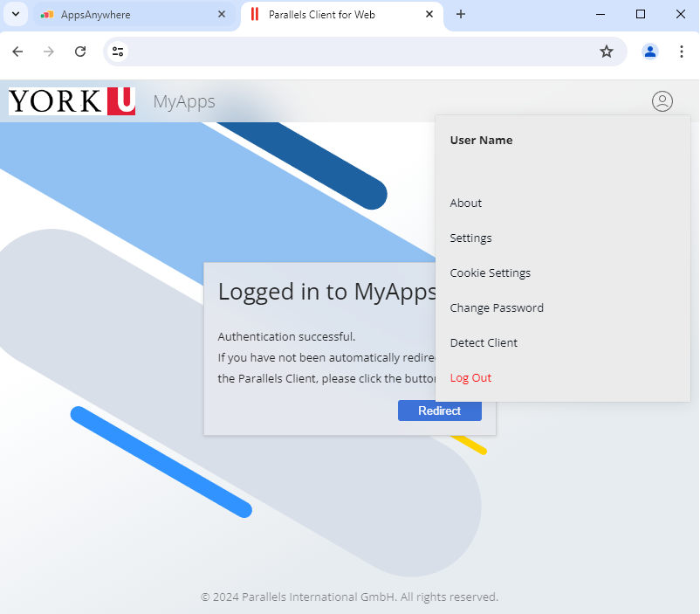700x614 pixels.
Task: Expand the tab search dropdown
Action: click(16, 14)
